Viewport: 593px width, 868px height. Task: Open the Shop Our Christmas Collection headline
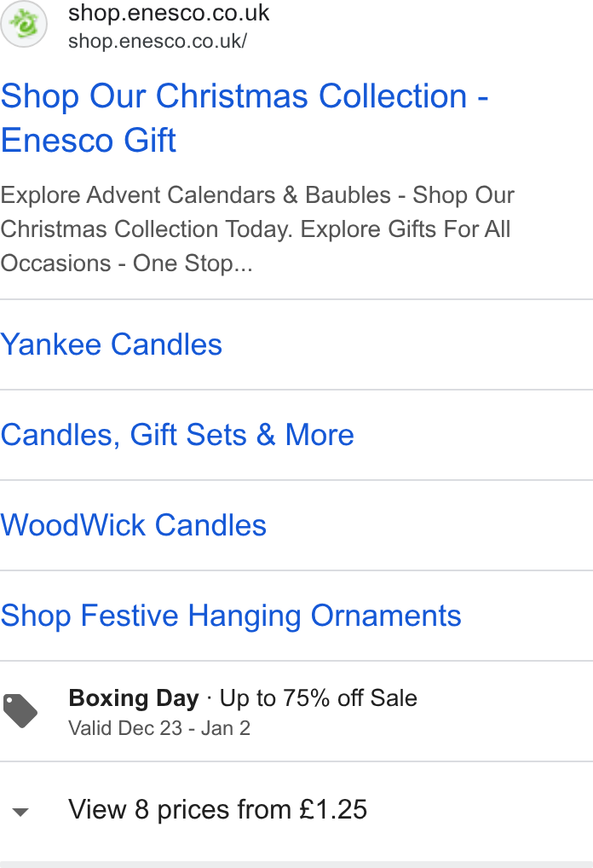244,95
